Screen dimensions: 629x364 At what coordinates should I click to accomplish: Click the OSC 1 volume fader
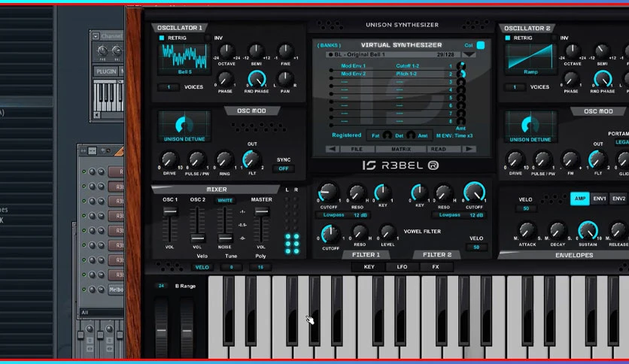pyautogui.click(x=170, y=211)
